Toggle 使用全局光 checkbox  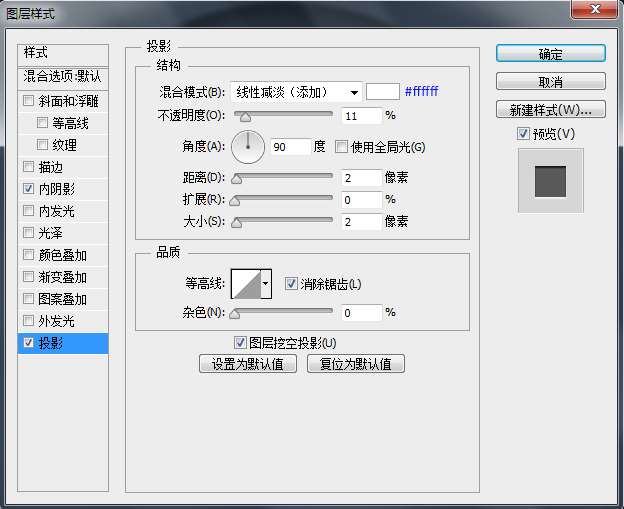point(341,147)
